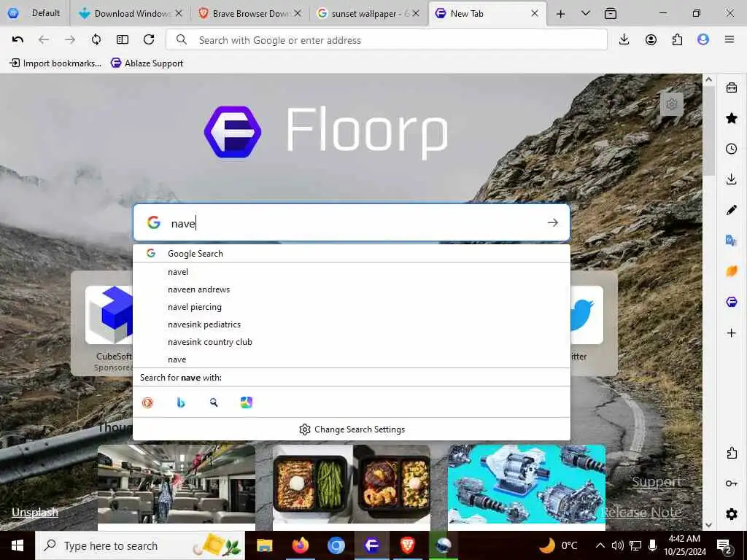This screenshot has width=747, height=560.
Task: Submit search with the arrow button
Action: point(553,222)
